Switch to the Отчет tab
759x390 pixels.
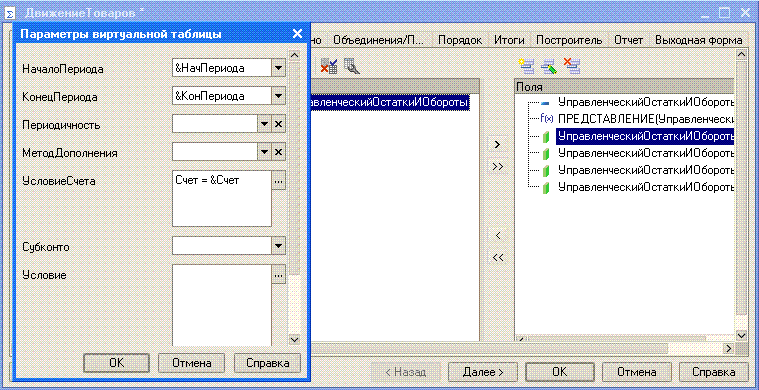[628, 40]
